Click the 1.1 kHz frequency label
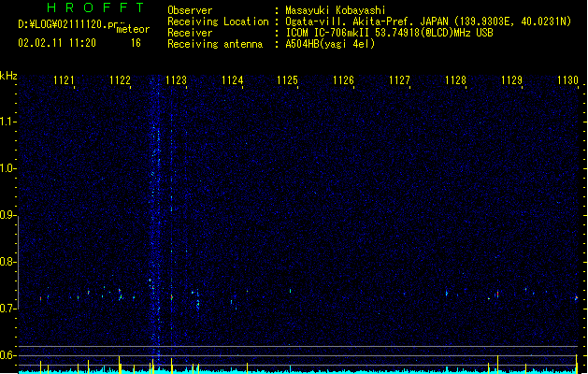The width and height of the screenshot is (588, 374). click(7, 122)
